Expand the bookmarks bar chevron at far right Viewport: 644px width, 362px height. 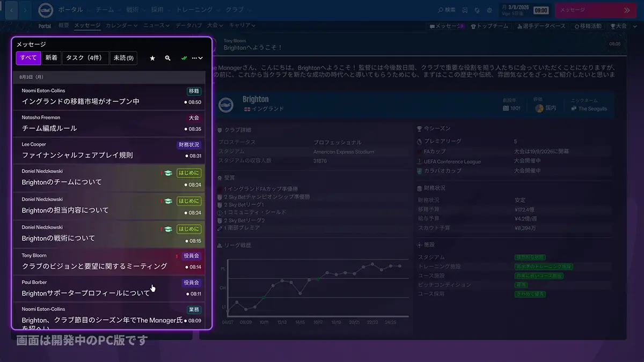pyautogui.click(x=634, y=26)
